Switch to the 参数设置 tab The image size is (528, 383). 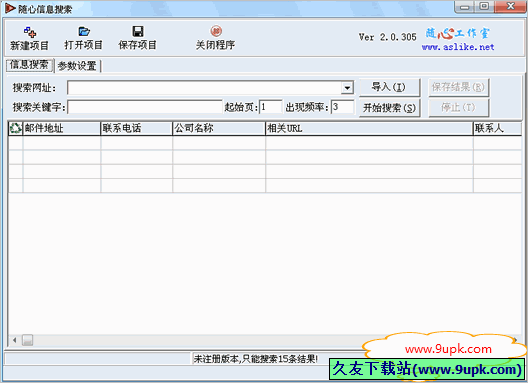click(x=77, y=66)
